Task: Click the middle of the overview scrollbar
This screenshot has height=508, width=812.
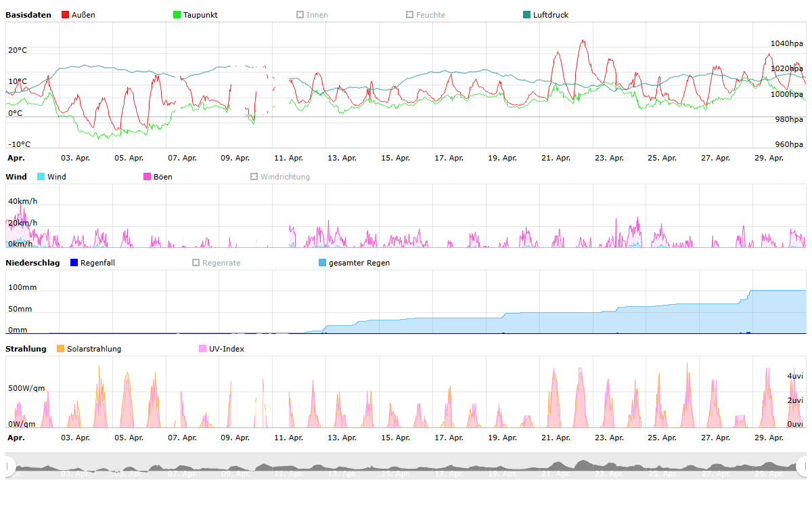Action: [x=406, y=466]
